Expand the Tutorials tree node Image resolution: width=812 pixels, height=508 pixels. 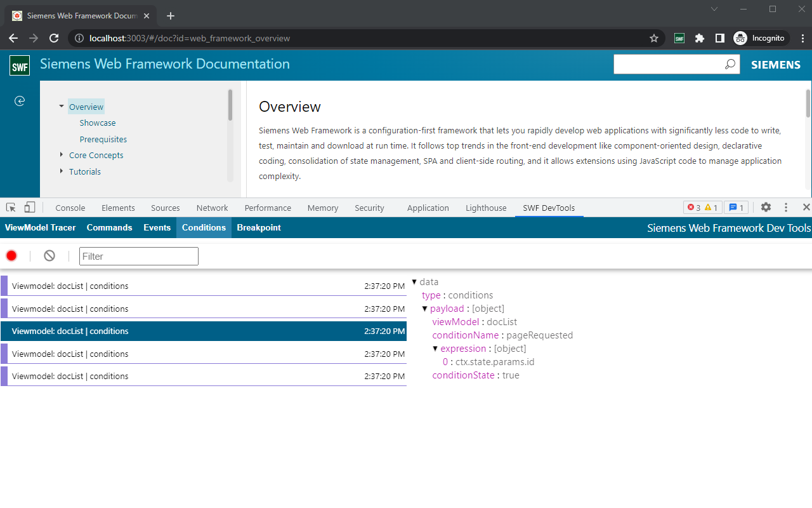click(62, 171)
